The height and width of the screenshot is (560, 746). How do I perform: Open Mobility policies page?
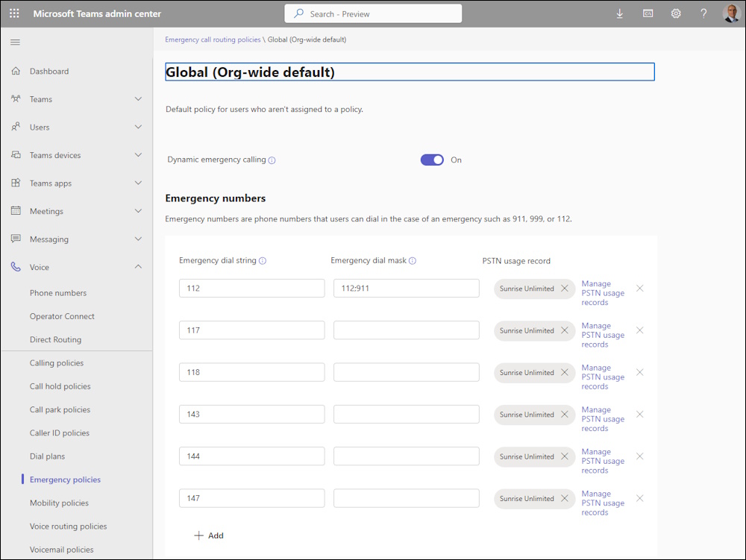[59, 503]
